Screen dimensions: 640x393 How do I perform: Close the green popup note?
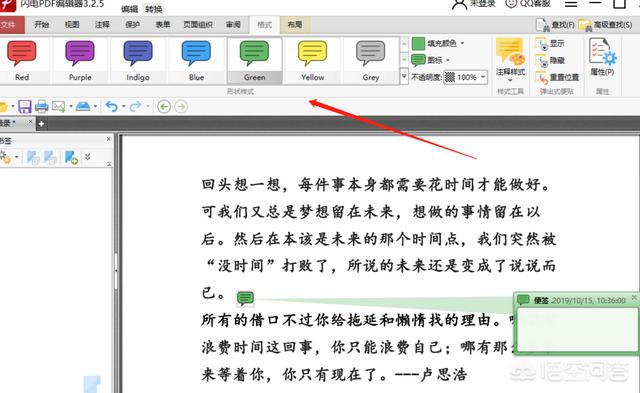634,298
